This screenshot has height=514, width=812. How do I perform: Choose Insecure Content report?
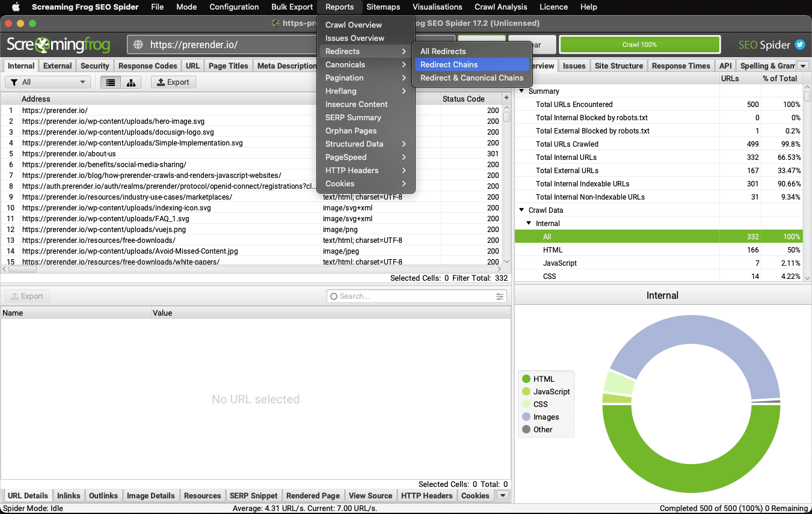(366, 105)
